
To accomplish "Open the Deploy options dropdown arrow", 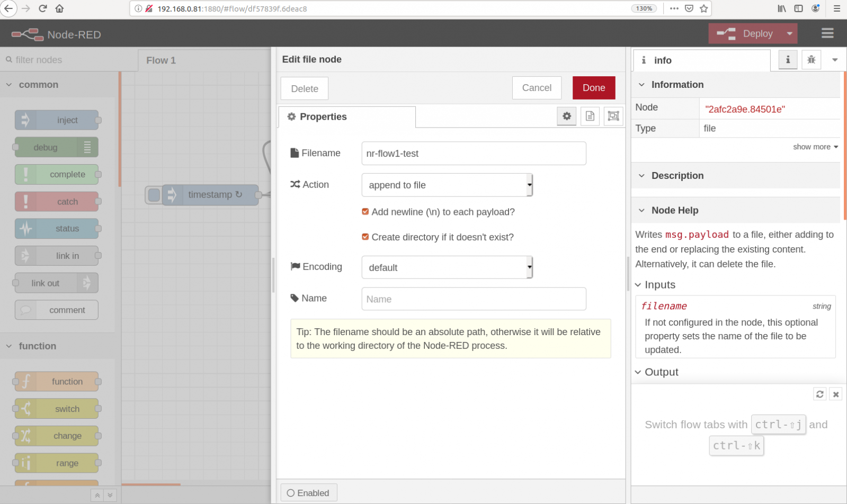I will click(789, 33).
